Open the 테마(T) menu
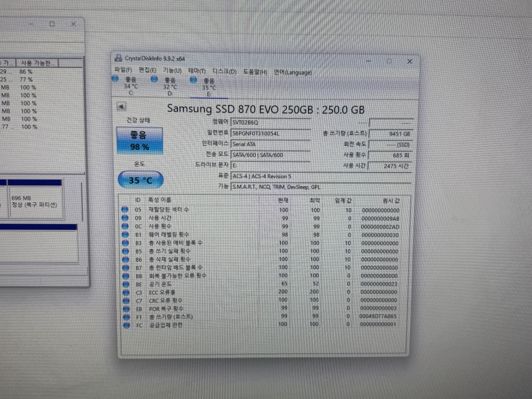 pos(197,71)
